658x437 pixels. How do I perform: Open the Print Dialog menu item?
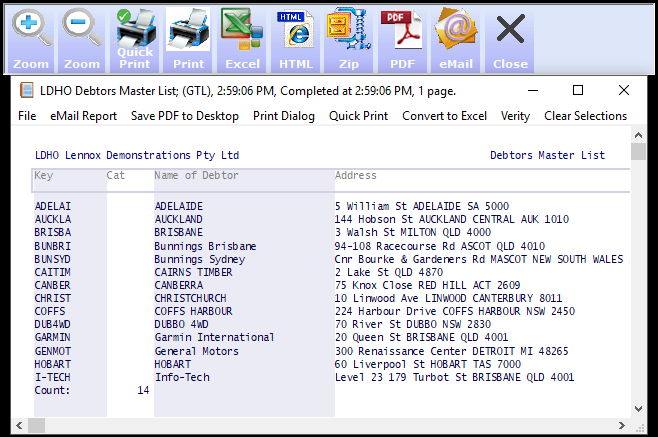click(x=284, y=116)
